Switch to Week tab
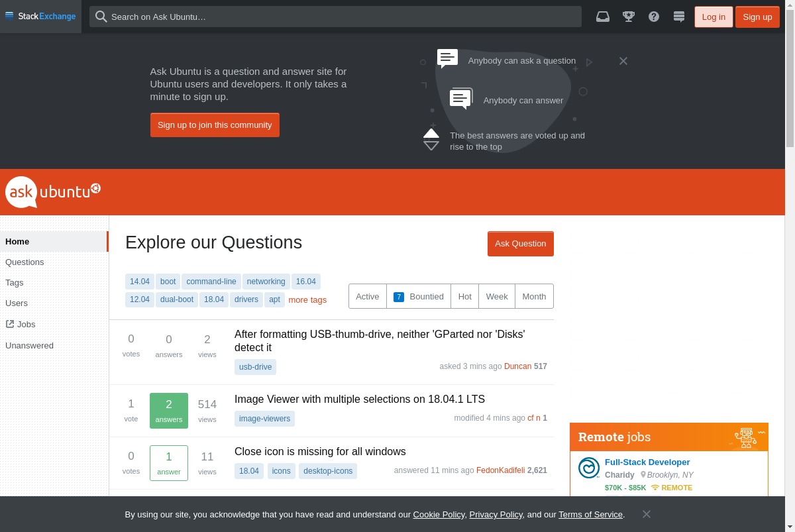 point(497,296)
